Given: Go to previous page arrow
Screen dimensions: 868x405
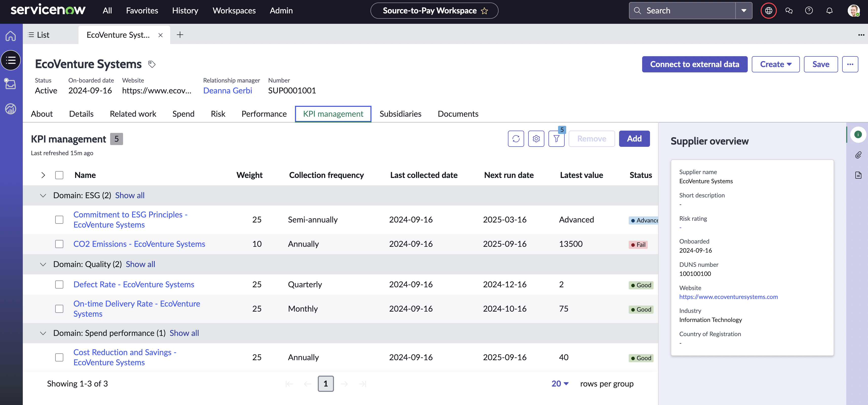Looking at the screenshot, I should click(x=307, y=384).
